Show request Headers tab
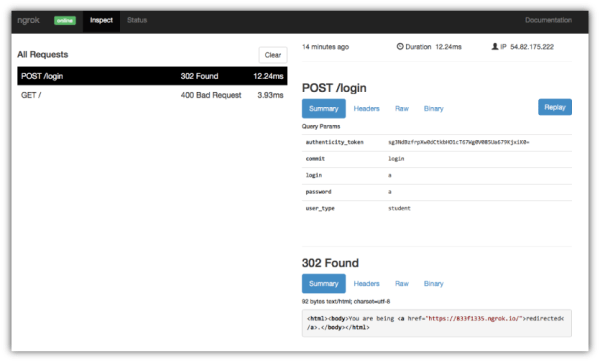Screen dimensions: 600x362 [x=367, y=109]
